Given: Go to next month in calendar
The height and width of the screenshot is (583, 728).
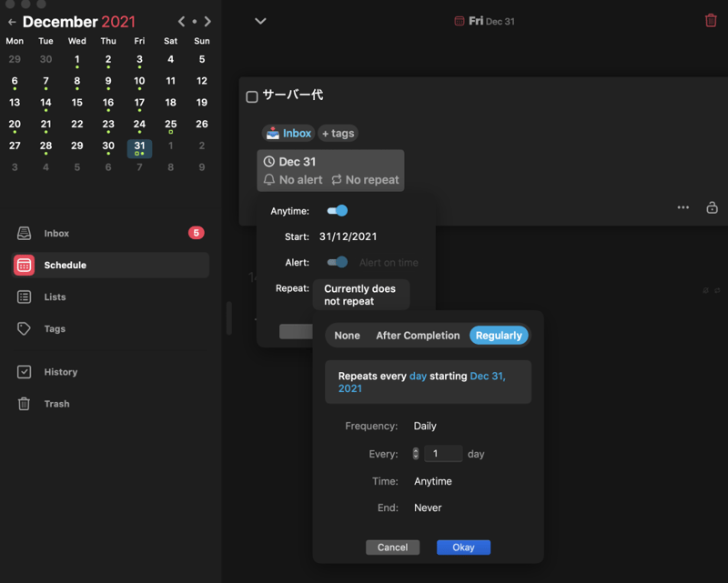Looking at the screenshot, I should pos(208,21).
